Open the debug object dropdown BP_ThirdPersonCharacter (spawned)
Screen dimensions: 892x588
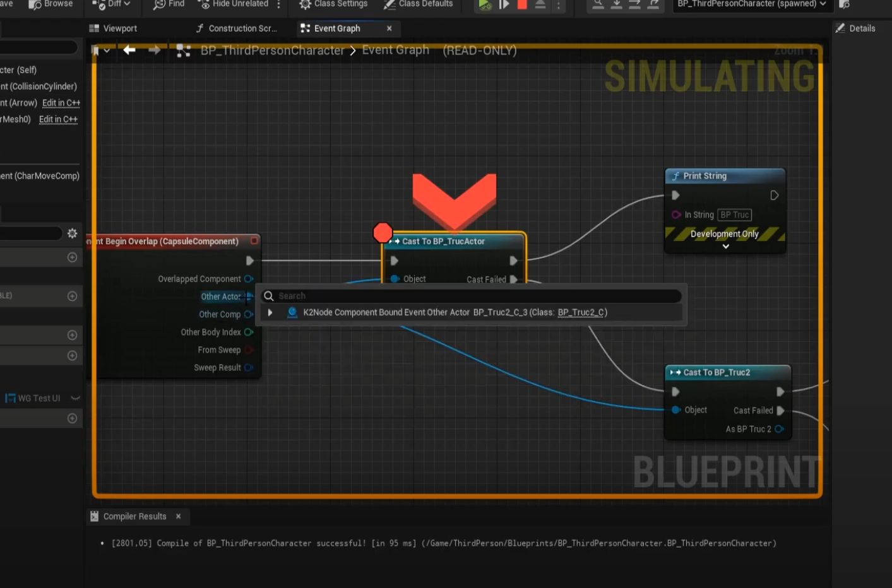pyautogui.click(x=752, y=4)
